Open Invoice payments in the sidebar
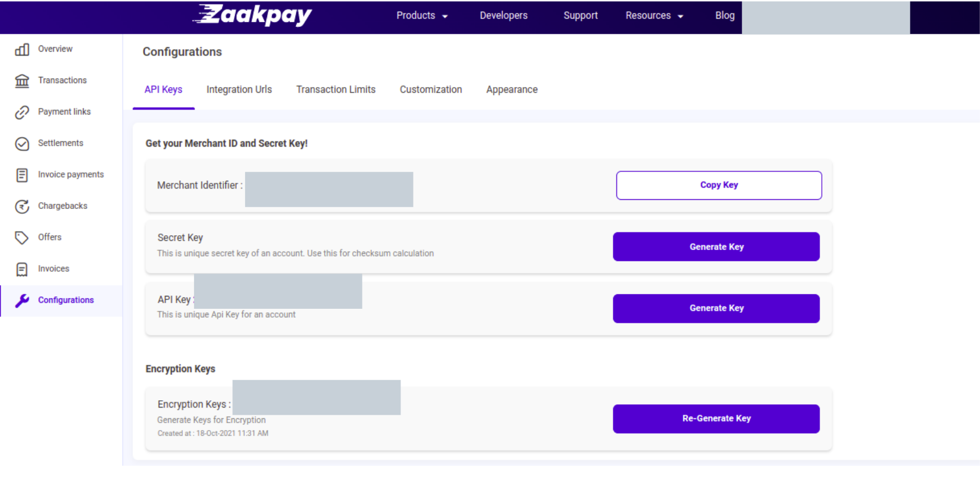Image resolution: width=980 pixels, height=489 pixels. (71, 175)
